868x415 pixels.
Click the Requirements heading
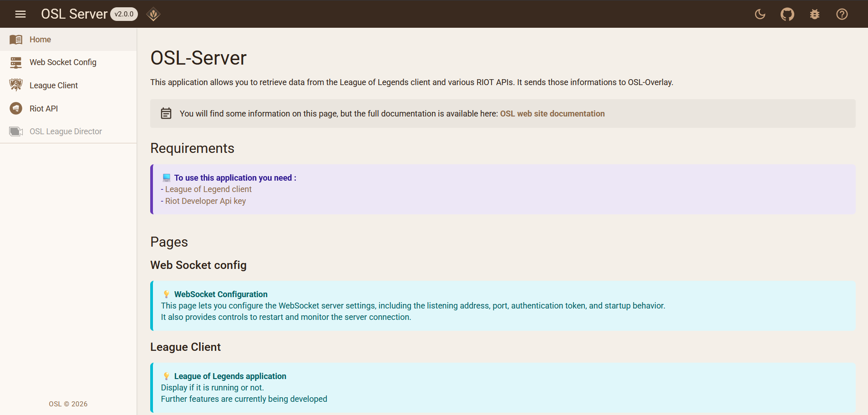pyautogui.click(x=192, y=148)
